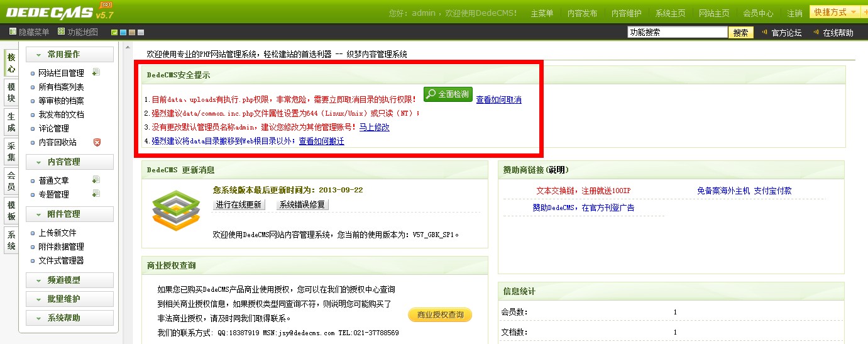Screen dimensions: 868x344
Task: Open 评论管理 in sidebar
Action: click(x=53, y=128)
